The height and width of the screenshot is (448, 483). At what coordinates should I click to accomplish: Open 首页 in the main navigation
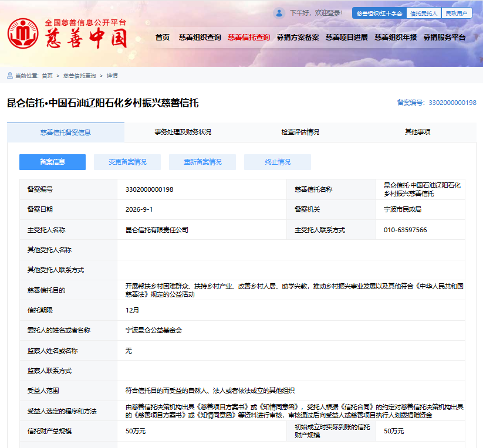[163, 38]
